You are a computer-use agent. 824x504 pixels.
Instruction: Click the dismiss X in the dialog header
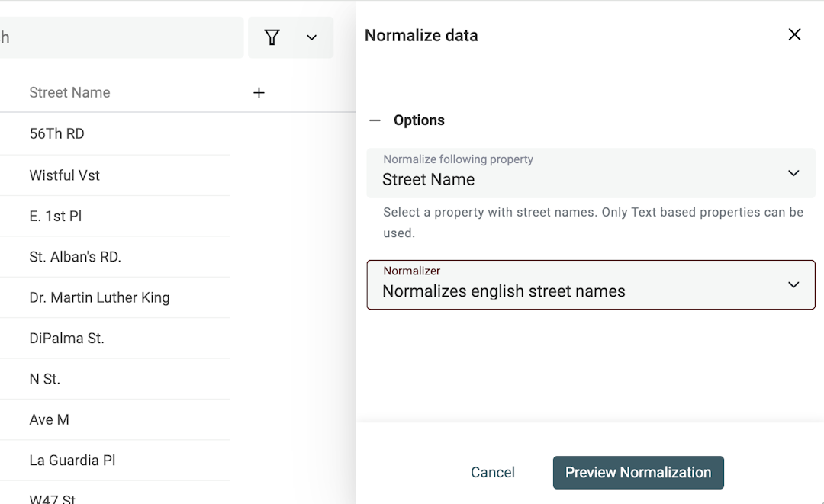pyautogui.click(x=794, y=34)
